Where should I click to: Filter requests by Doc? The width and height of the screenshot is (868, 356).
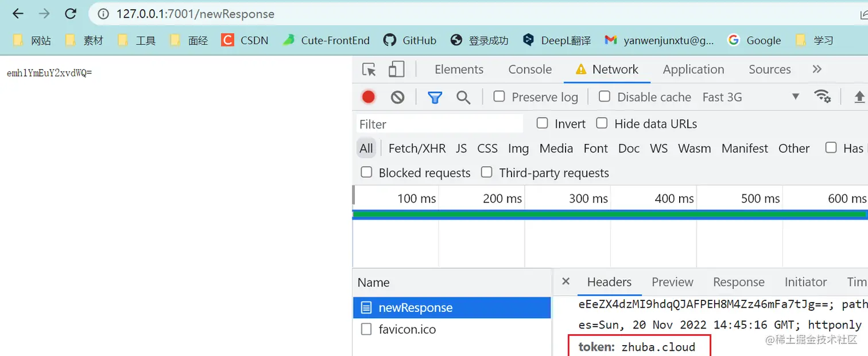tap(629, 148)
